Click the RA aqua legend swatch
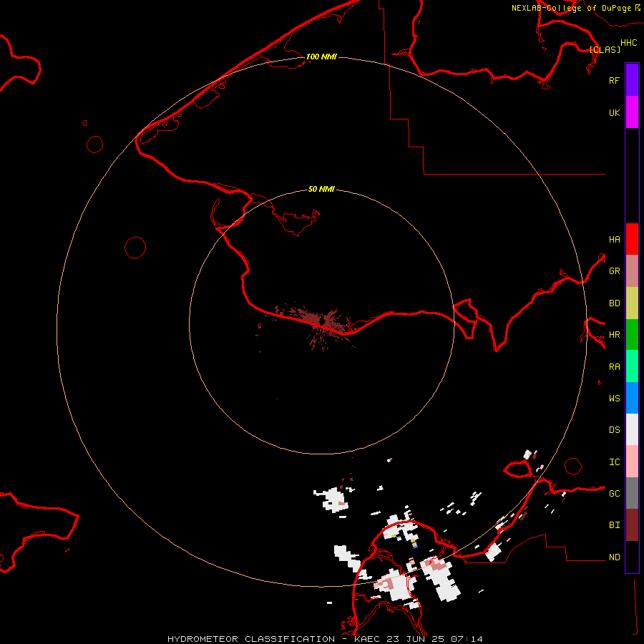This screenshot has height=644, width=644. [632, 366]
